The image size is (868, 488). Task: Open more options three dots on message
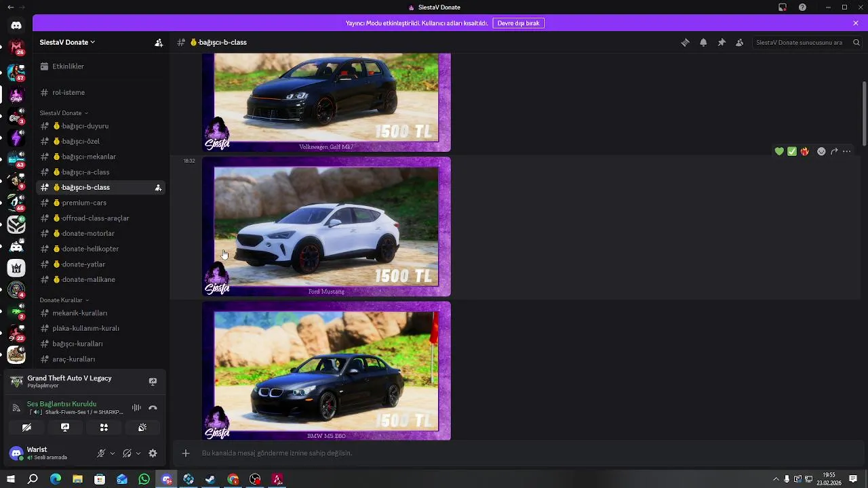[x=846, y=151]
